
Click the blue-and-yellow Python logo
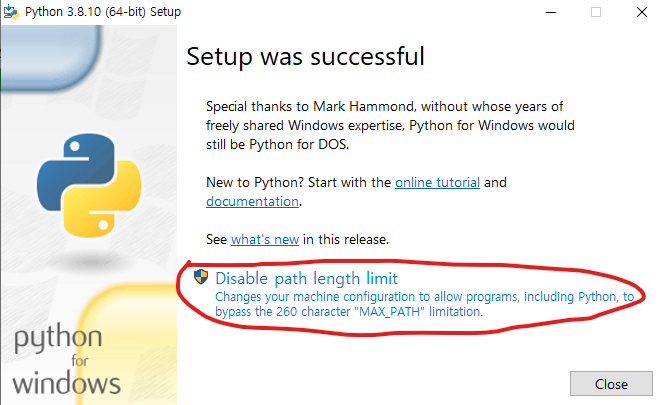(89, 186)
